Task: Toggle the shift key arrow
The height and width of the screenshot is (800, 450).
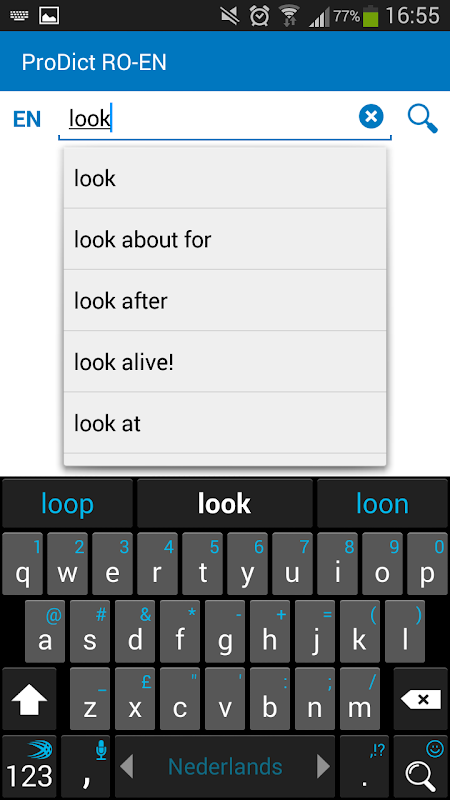Action: coord(29,699)
